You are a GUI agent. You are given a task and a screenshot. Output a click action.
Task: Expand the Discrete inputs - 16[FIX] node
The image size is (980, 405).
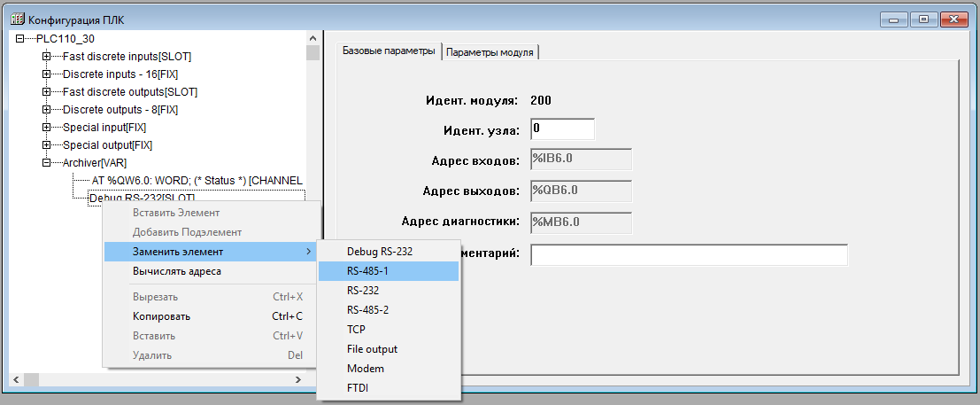point(46,74)
